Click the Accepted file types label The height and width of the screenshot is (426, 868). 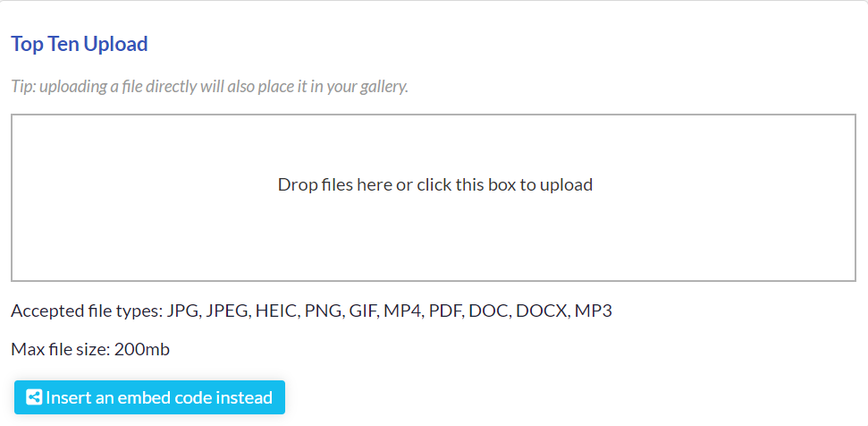tap(86, 311)
